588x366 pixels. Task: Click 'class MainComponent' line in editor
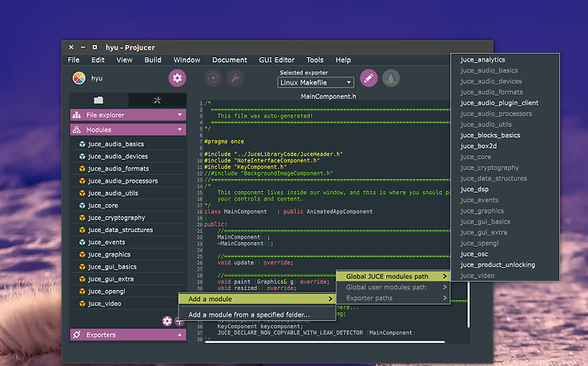(x=289, y=212)
